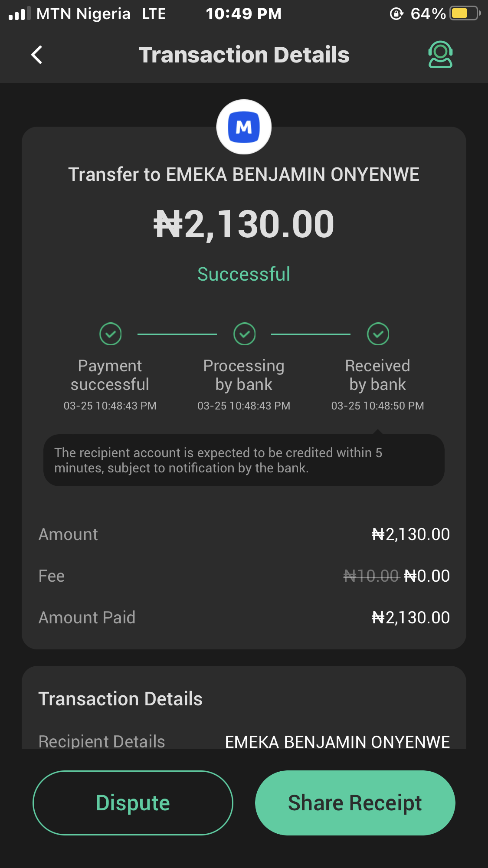Tap the Transfer to EMEKA BENJAMIN ONYENWE title
The height and width of the screenshot is (868, 488).
tap(244, 174)
